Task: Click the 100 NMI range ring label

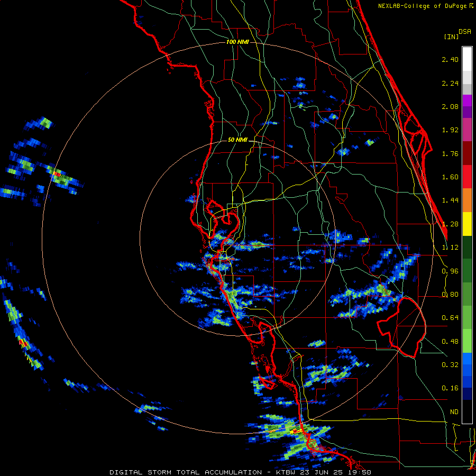Action: (x=237, y=42)
